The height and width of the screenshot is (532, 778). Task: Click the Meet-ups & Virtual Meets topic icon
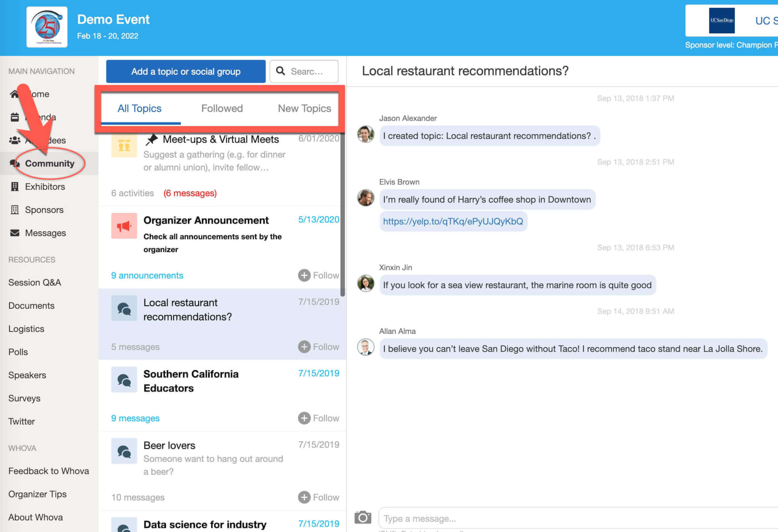(124, 145)
